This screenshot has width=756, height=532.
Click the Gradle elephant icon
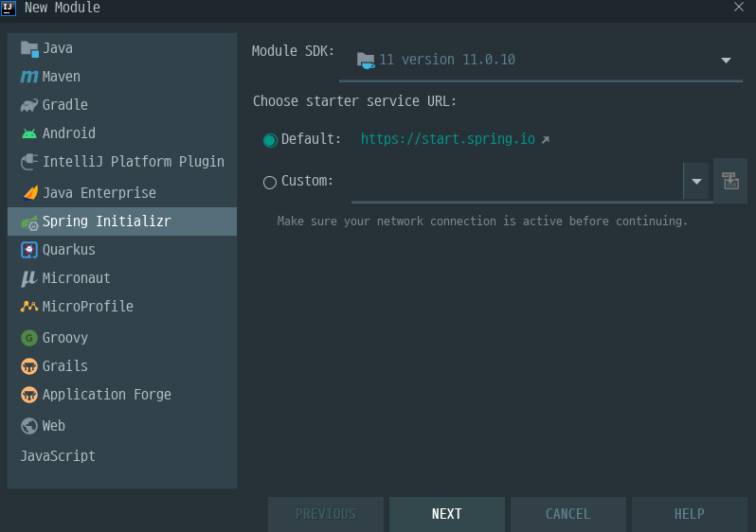[x=29, y=105]
